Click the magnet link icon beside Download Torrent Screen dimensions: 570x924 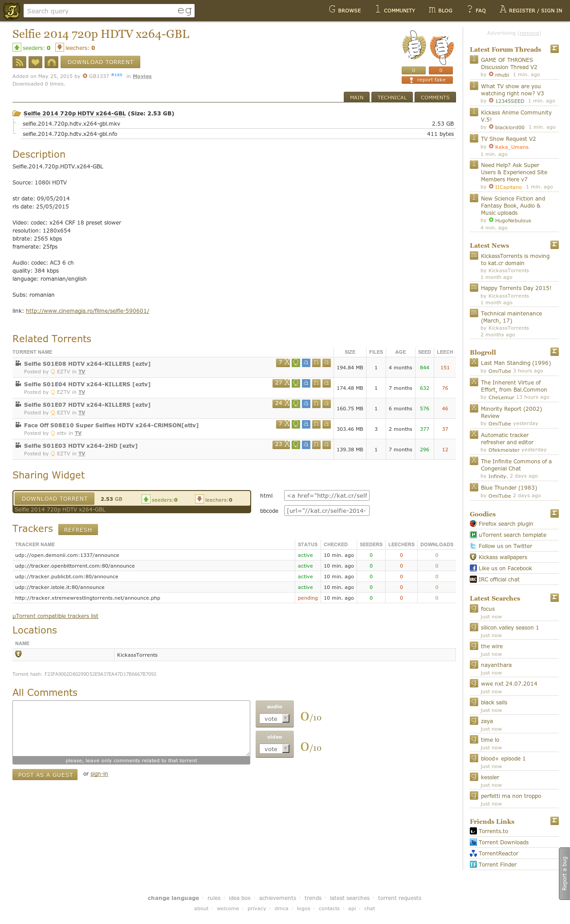coord(51,62)
